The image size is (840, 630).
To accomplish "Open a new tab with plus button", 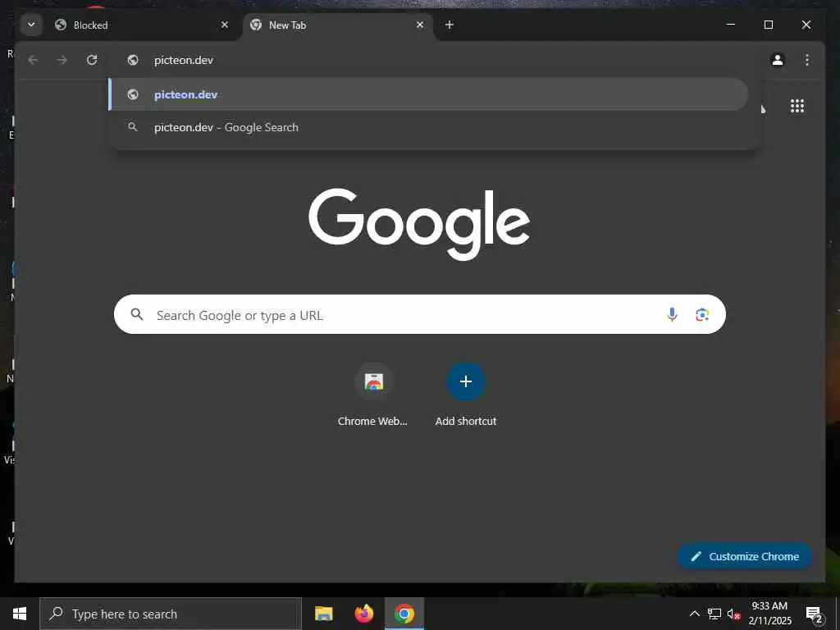I will pyautogui.click(x=450, y=25).
